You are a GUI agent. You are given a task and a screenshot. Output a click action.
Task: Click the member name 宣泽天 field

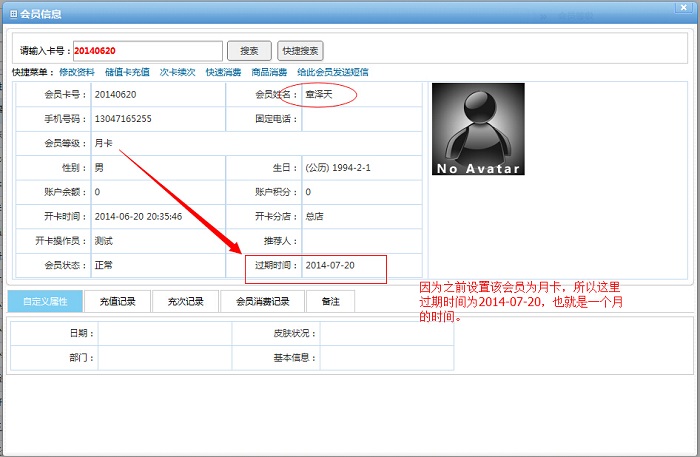(318, 94)
